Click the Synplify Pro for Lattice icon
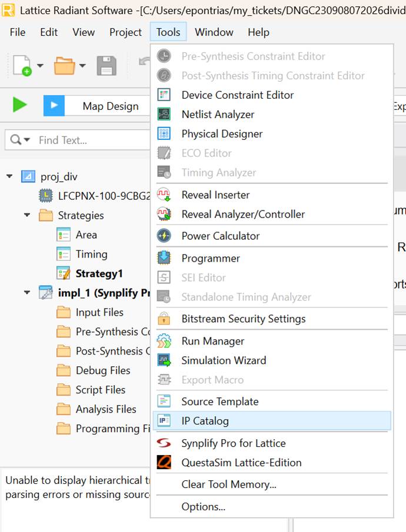Image resolution: width=406 pixels, height=532 pixels. pyautogui.click(x=164, y=443)
